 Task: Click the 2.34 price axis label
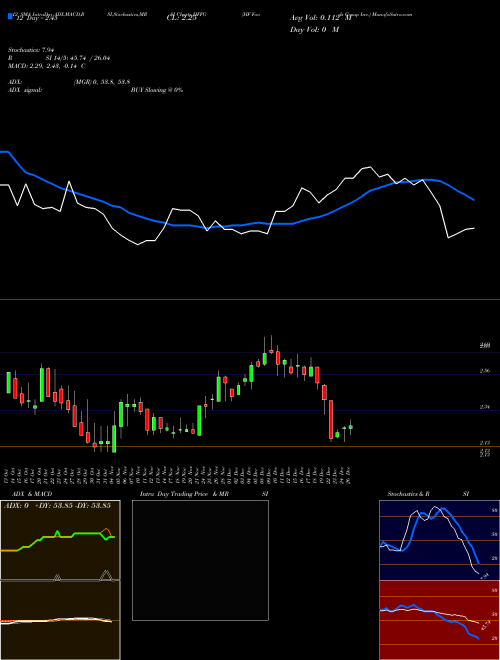click(x=485, y=407)
